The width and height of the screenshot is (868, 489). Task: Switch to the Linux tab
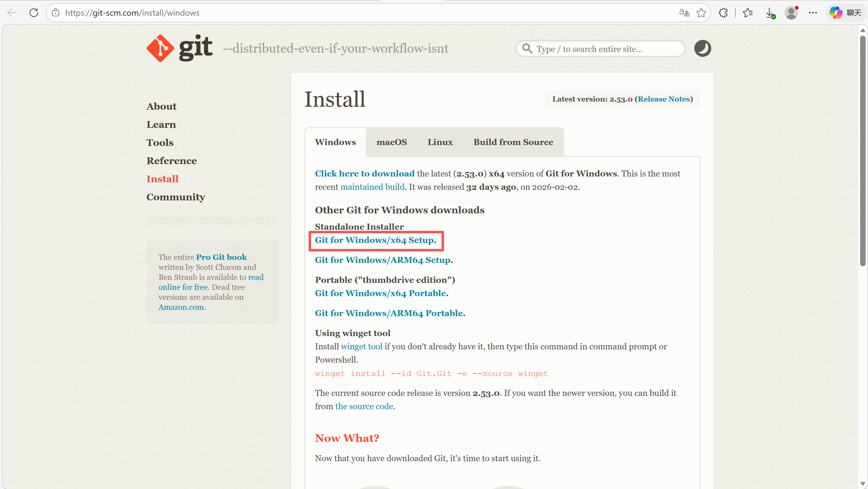(x=440, y=142)
